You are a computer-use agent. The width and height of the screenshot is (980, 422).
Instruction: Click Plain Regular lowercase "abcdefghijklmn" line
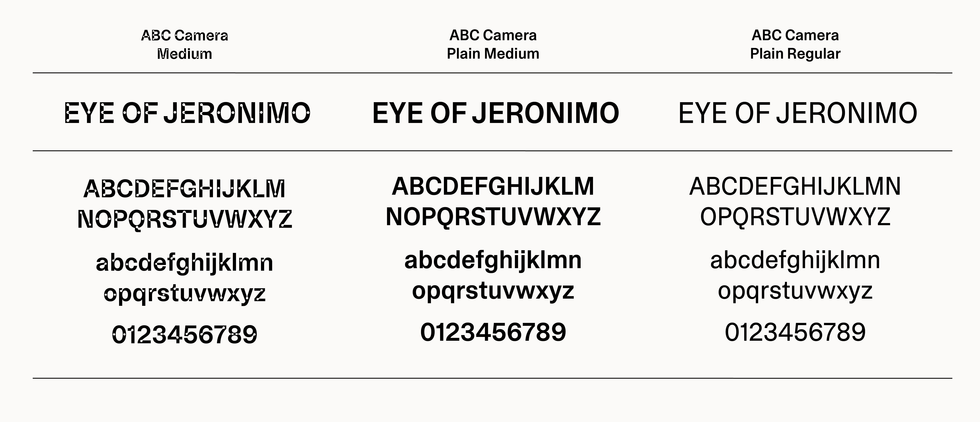point(795,261)
